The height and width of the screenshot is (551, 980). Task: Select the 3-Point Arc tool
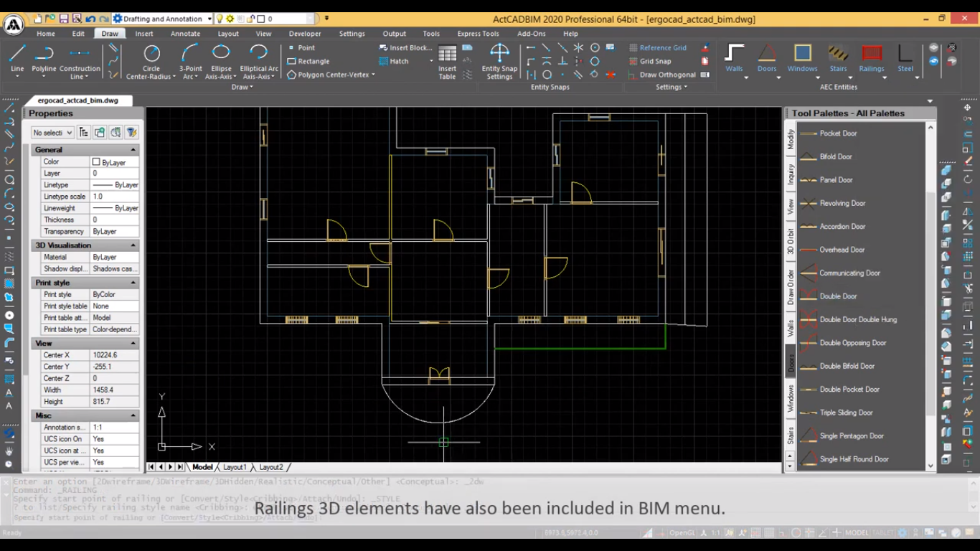190,61
